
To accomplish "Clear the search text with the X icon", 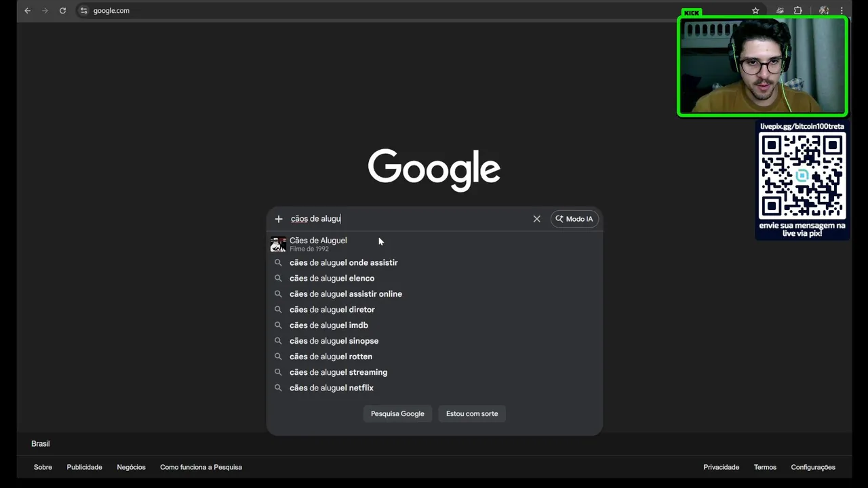I will pyautogui.click(x=536, y=219).
